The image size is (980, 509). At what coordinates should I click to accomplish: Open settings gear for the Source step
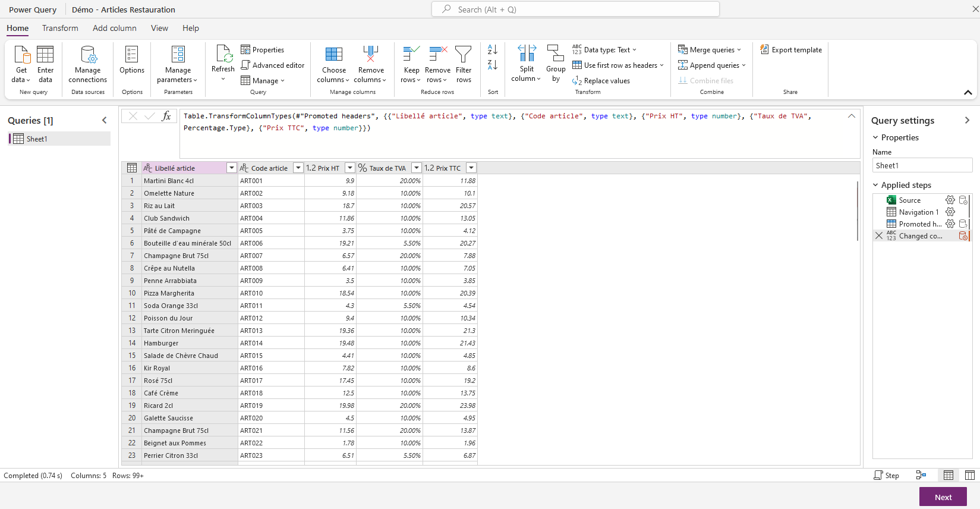tap(950, 200)
